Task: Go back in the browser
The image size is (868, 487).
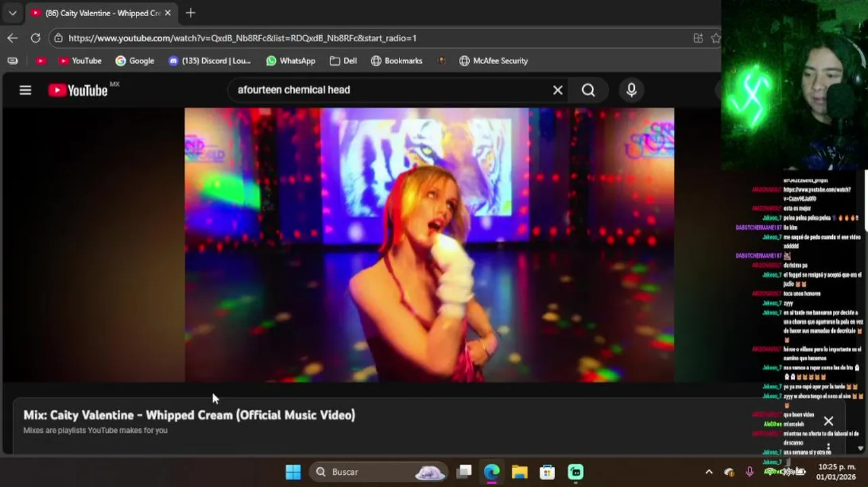Action: (12, 39)
